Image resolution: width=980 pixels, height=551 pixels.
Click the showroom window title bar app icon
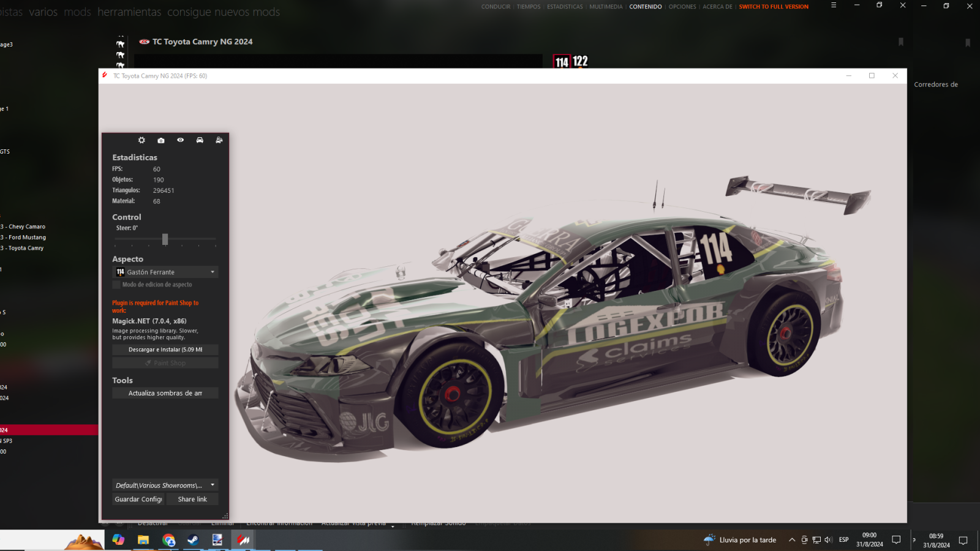105,75
